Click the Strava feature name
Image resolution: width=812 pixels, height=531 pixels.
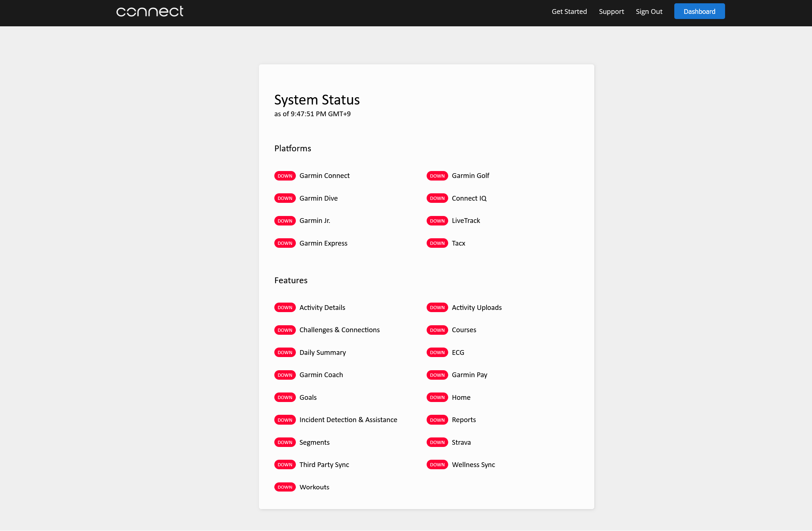(x=461, y=442)
